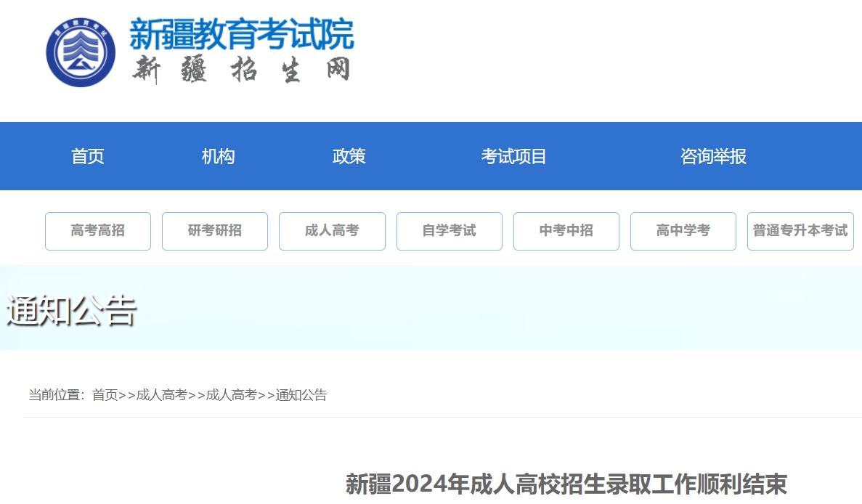Image resolution: width=862 pixels, height=504 pixels.
Task: Click the 新疆2024年成人高校招生录取工作顺利结束 article title
Action: click(x=566, y=484)
